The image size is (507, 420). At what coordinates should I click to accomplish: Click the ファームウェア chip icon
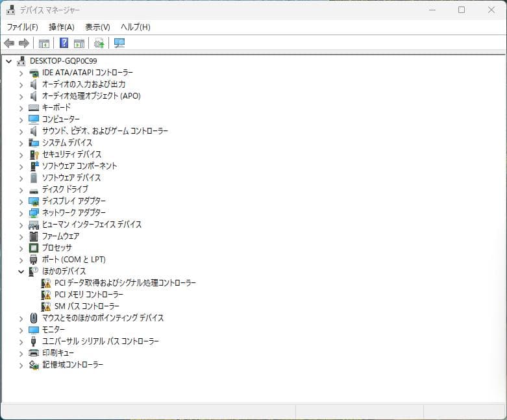[34, 236]
